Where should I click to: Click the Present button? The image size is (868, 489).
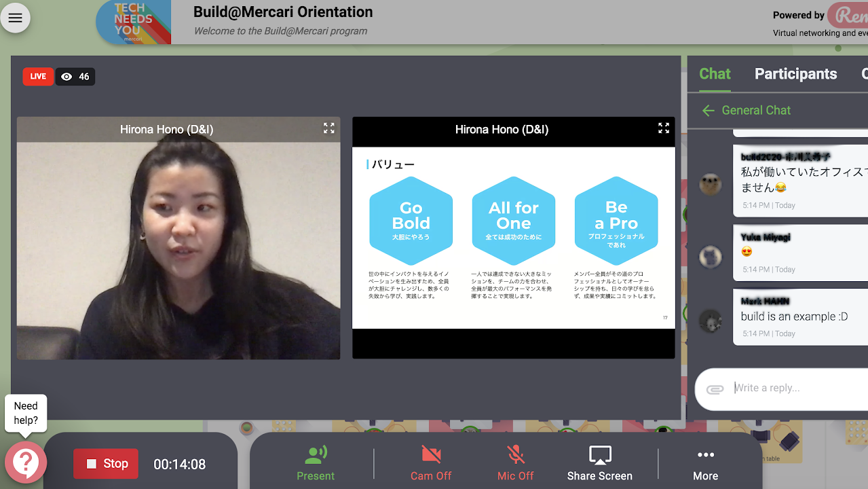[316, 463]
